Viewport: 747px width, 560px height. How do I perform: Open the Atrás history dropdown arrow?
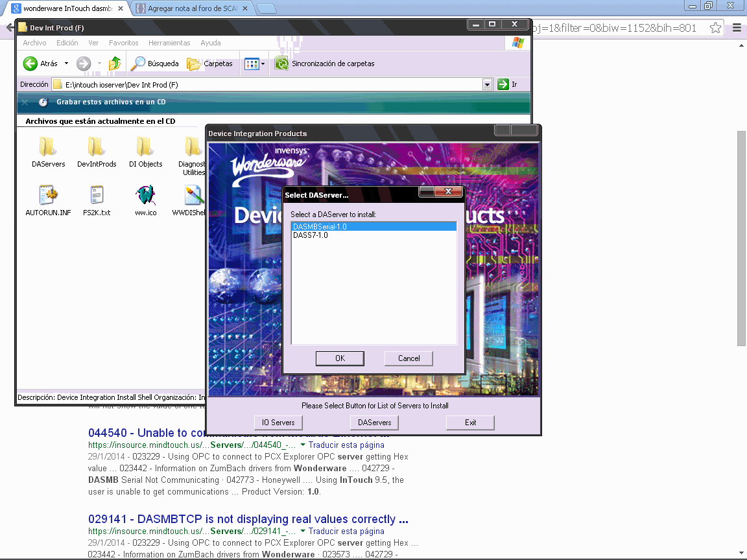click(x=66, y=64)
